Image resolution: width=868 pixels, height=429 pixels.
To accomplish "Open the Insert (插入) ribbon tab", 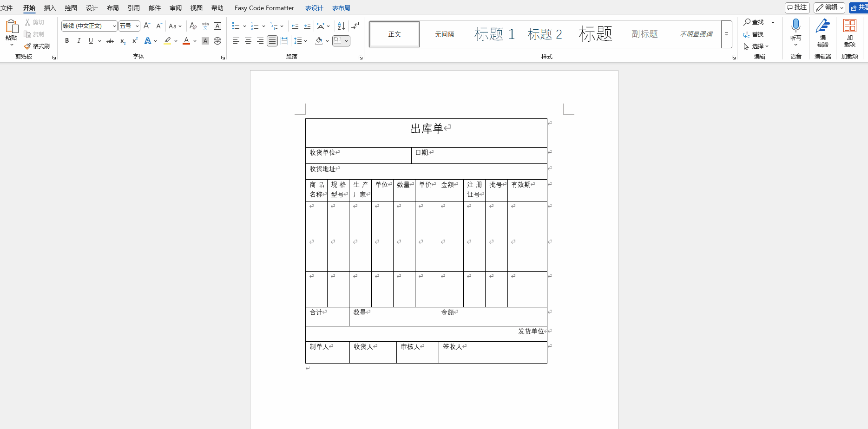I will click(50, 8).
